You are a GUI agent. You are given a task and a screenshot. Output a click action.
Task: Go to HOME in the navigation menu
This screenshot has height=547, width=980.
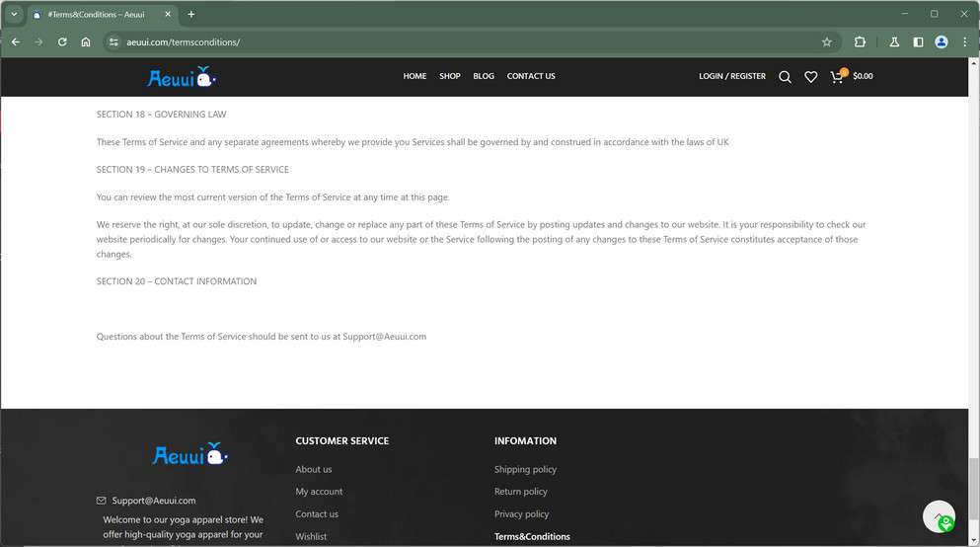(x=415, y=76)
